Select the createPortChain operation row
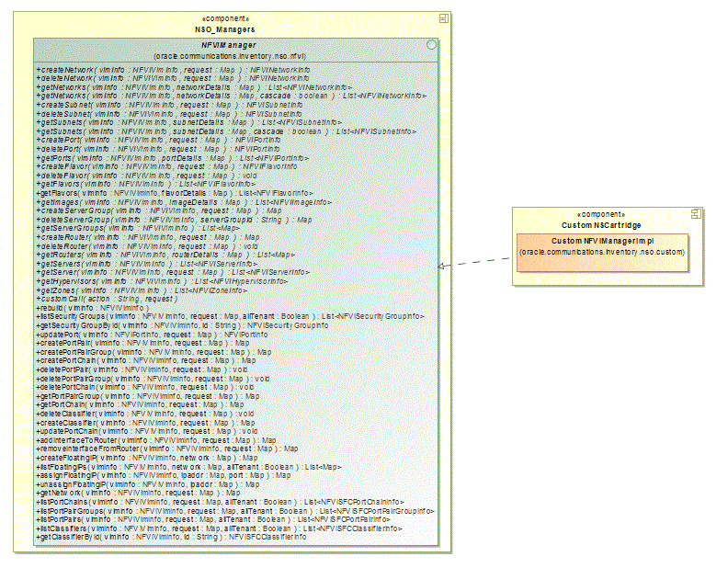 click(x=146, y=360)
